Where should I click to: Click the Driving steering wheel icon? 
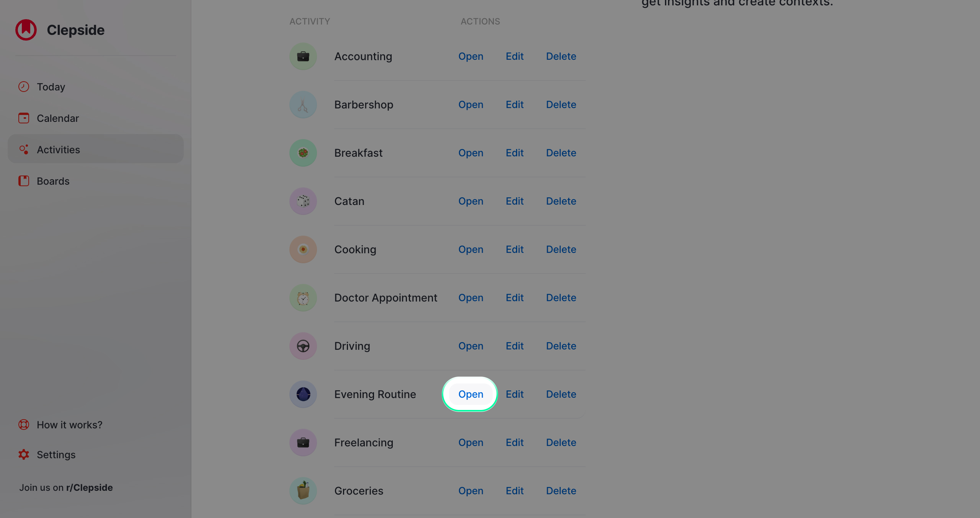pyautogui.click(x=303, y=346)
